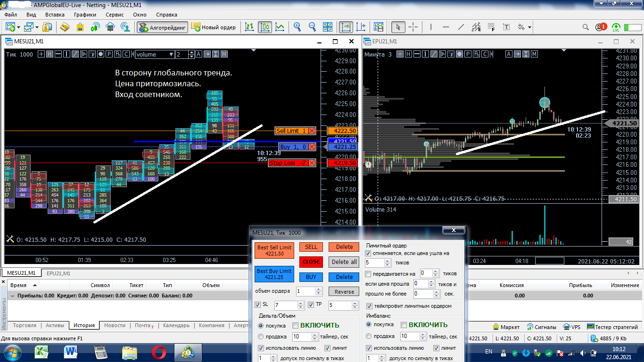644x362 pixels.
Task: Click the Delete all button
Action: coord(344,262)
